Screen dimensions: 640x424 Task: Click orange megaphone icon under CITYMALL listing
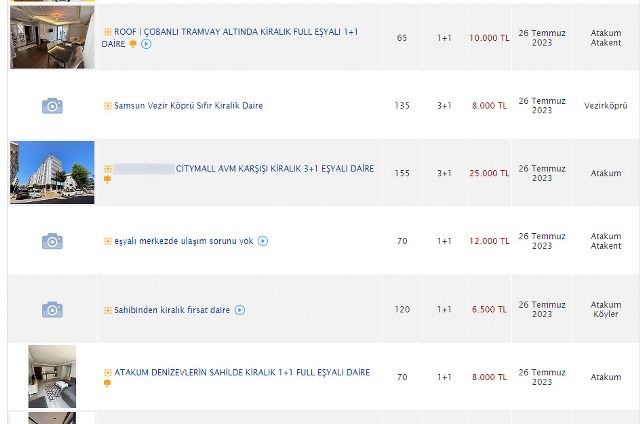tap(107, 181)
